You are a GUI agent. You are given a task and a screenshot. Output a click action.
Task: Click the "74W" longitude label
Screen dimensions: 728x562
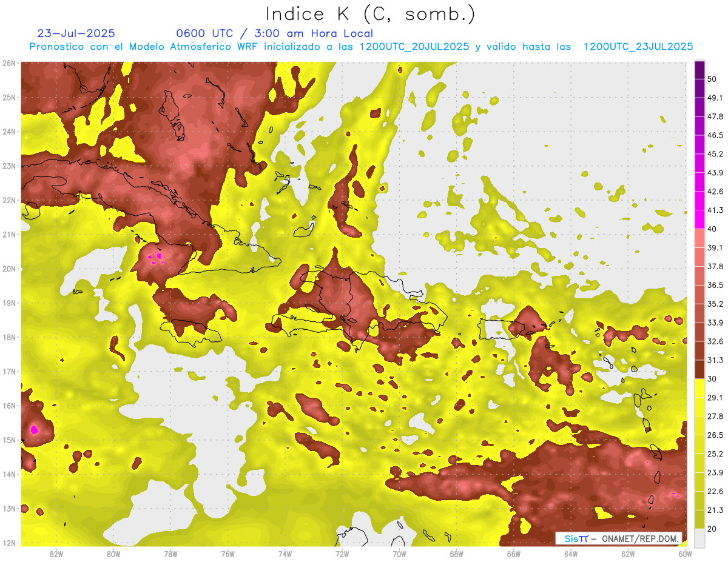(285, 554)
